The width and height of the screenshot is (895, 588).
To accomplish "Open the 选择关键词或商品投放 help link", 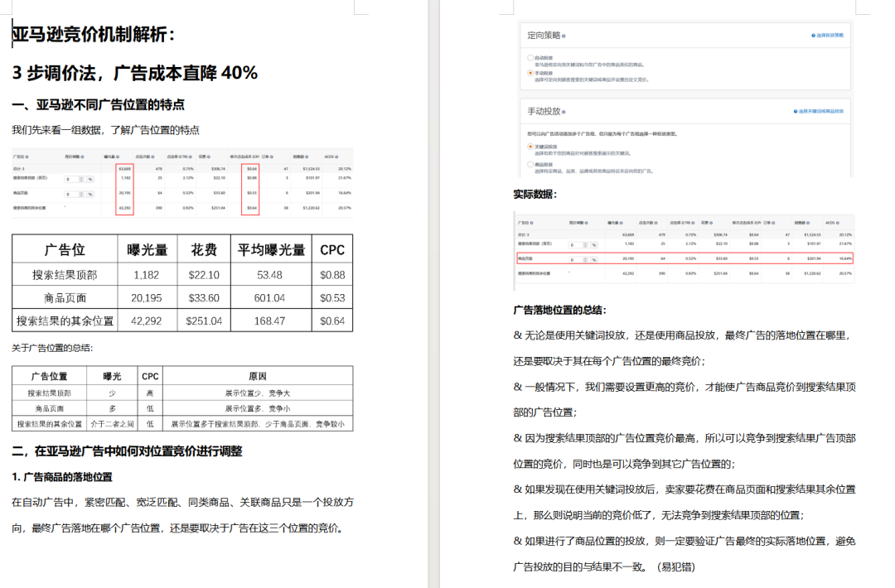I will tap(818, 111).
